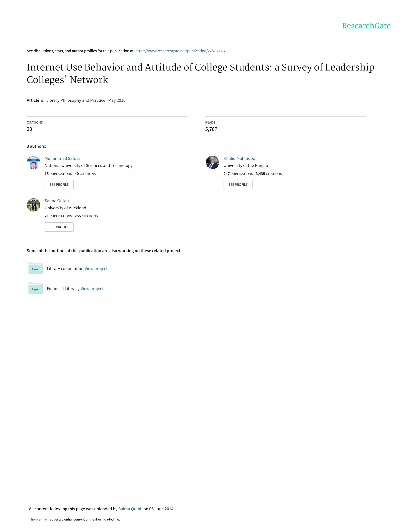Open Khalid Mahmood's author name link
This screenshot has height=532, width=411.
239,158
